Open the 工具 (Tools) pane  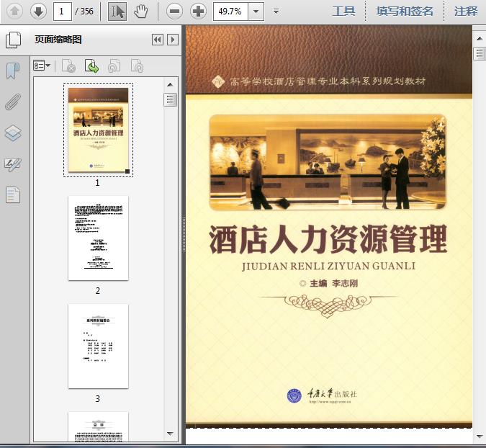pos(343,11)
